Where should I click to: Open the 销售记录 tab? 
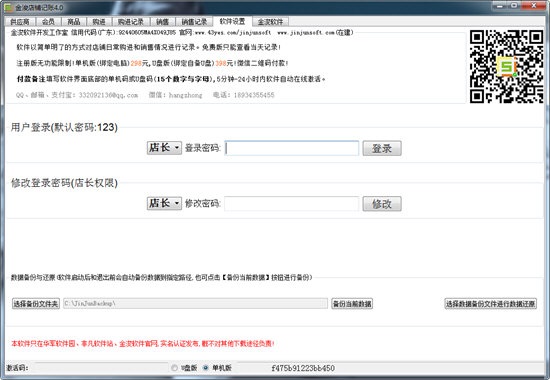tap(194, 22)
